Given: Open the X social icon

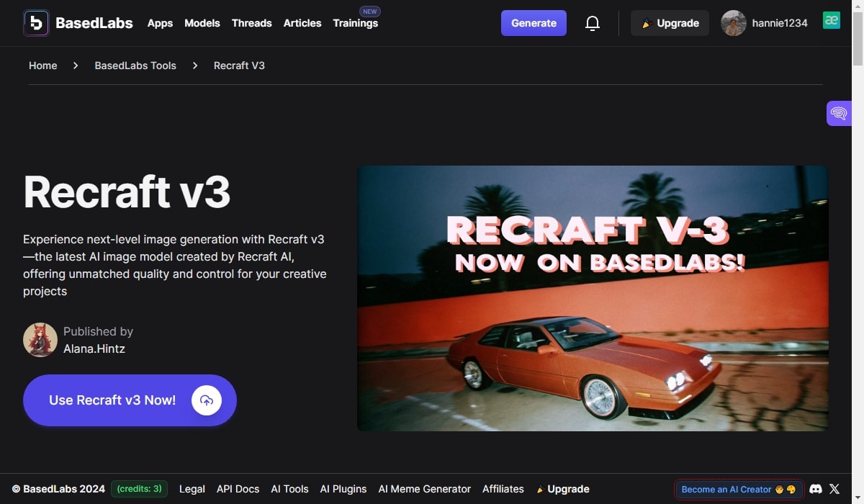Looking at the screenshot, I should pos(834,489).
